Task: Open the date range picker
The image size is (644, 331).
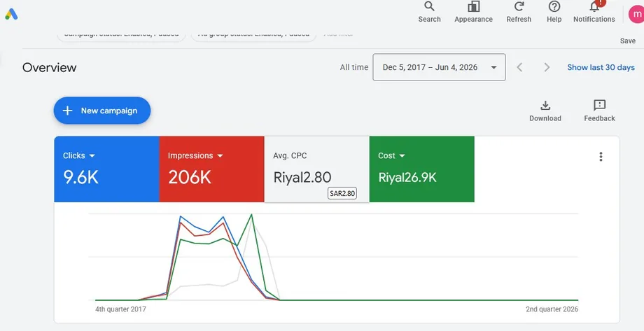Action: click(x=439, y=67)
